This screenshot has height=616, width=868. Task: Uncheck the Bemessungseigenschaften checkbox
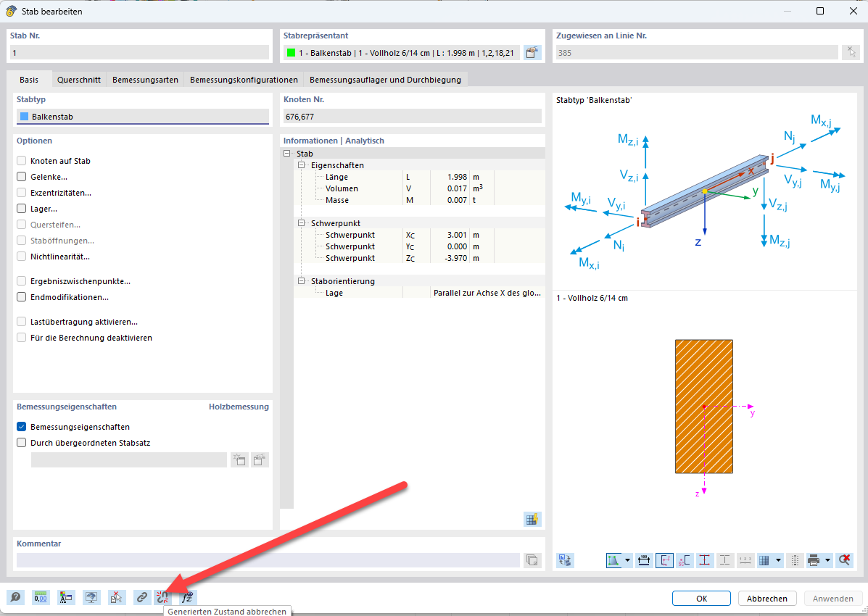(22, 427)
